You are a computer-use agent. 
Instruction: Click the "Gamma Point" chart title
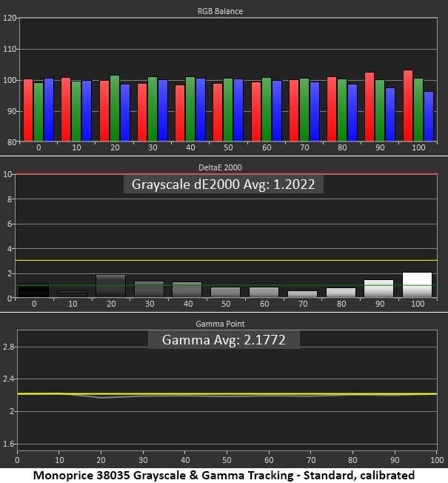point(220,324)
